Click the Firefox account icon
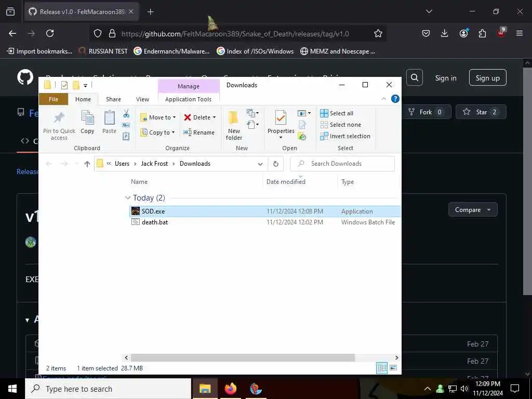The width and height of the screenshot is (532, 399). point(463,33)
